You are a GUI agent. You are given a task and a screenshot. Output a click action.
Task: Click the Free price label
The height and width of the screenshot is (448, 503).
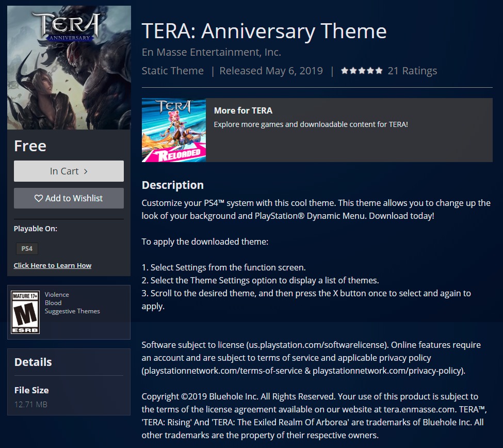[x=30, y=146]
